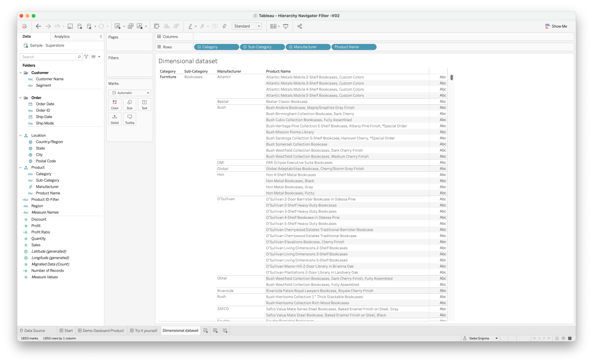Click the swap rows and columns icon
The image size is (593, 364).
(156, 26)
